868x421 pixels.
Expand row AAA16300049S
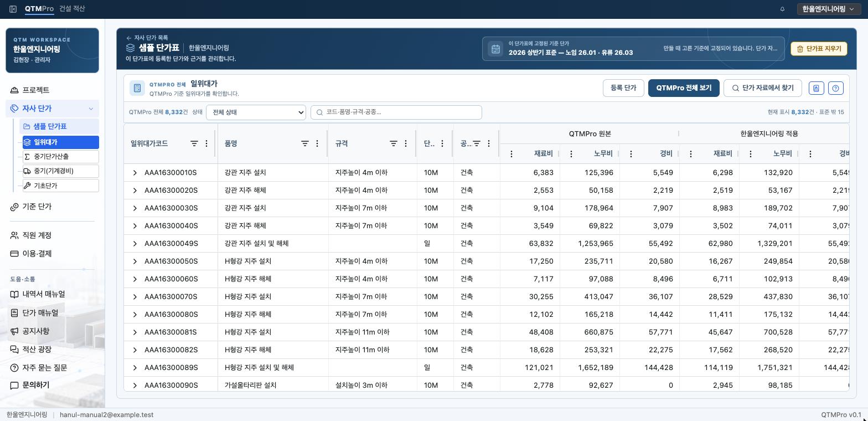pyautogui.click(x=135, y=244)
